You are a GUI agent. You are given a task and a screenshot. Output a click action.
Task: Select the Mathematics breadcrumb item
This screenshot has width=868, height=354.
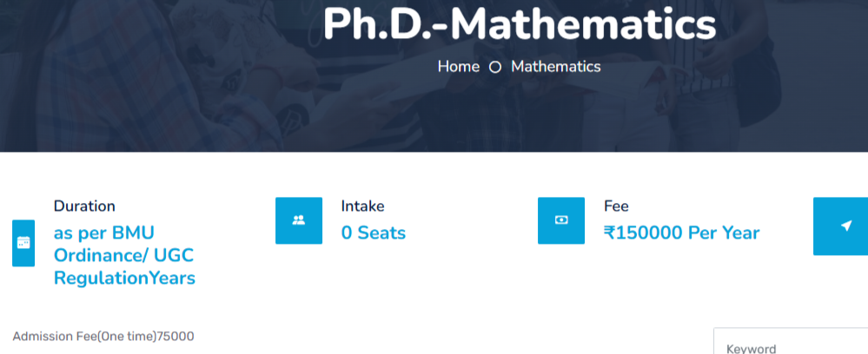point(555,66)
